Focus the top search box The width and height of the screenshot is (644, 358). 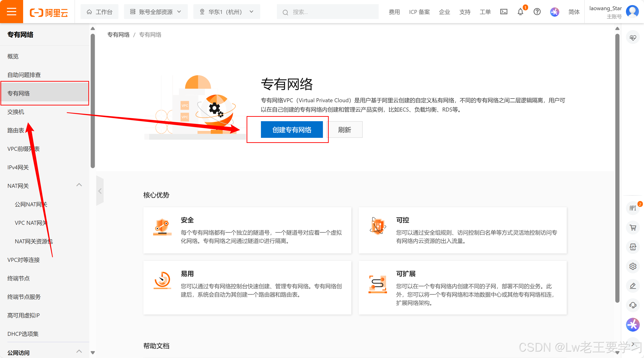click(x=328, y=12)
